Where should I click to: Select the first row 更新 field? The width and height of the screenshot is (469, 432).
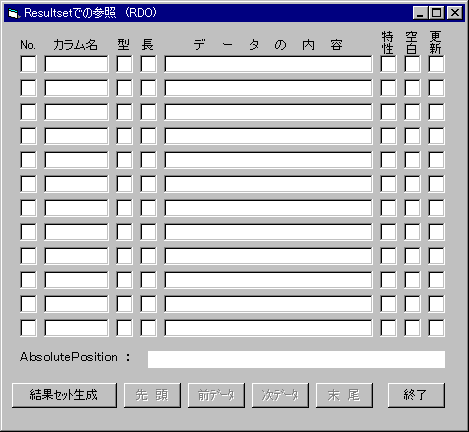[x=436, y=64]
